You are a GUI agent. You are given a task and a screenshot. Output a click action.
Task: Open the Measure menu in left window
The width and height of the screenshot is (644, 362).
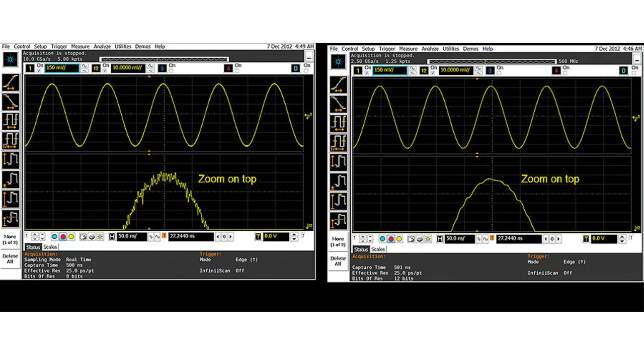point(80,46)
